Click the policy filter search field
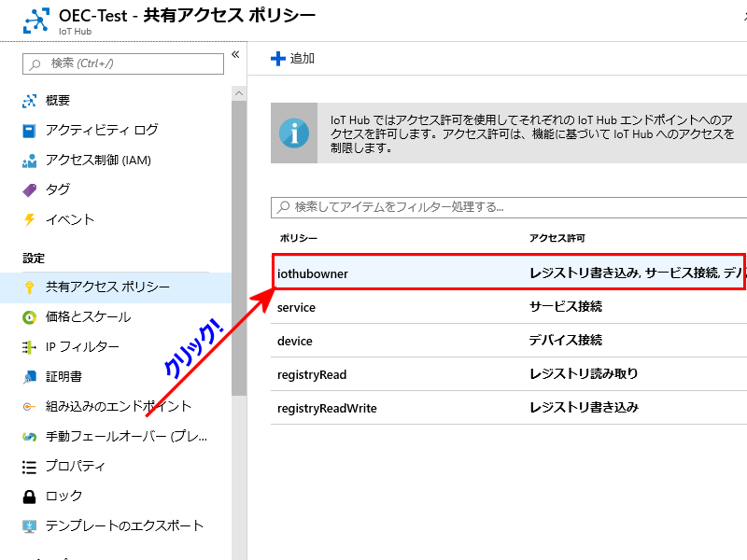This screenshot has width=747, height=560. point(508,206)
